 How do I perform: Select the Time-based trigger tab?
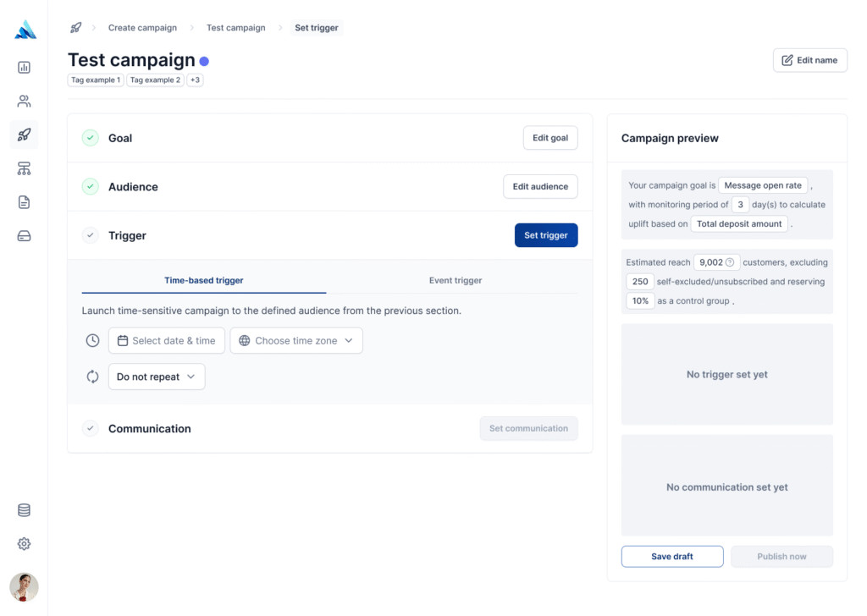[203, 280]
